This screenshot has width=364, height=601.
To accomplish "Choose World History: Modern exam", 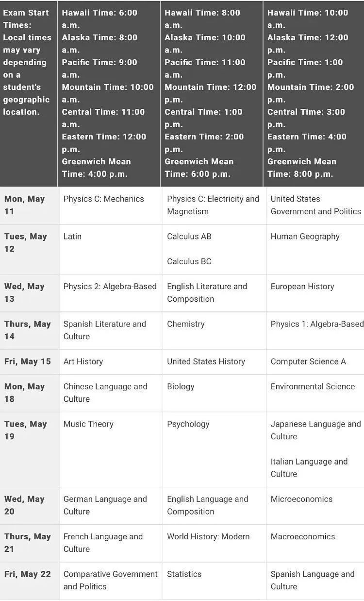I will point(208,536).
